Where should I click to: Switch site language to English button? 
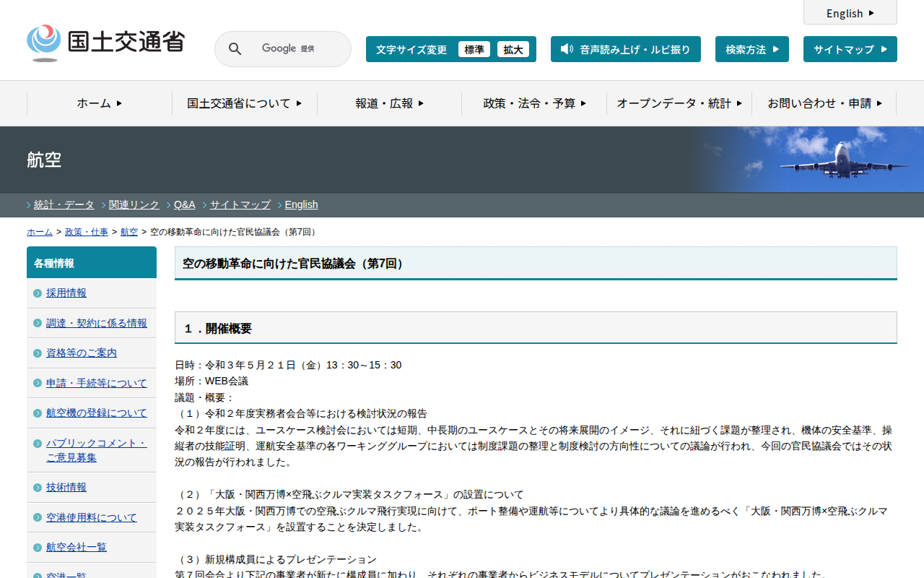[x=850, y=13]
